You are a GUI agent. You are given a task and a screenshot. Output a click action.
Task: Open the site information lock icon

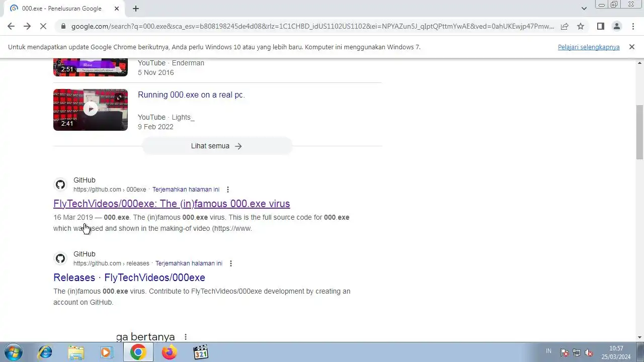(63, 26)
